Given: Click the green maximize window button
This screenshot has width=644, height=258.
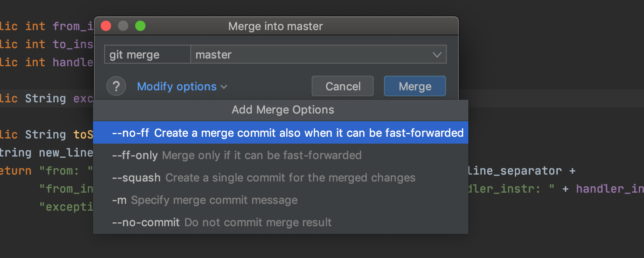Looking at the screenshot, I should 140,26.
